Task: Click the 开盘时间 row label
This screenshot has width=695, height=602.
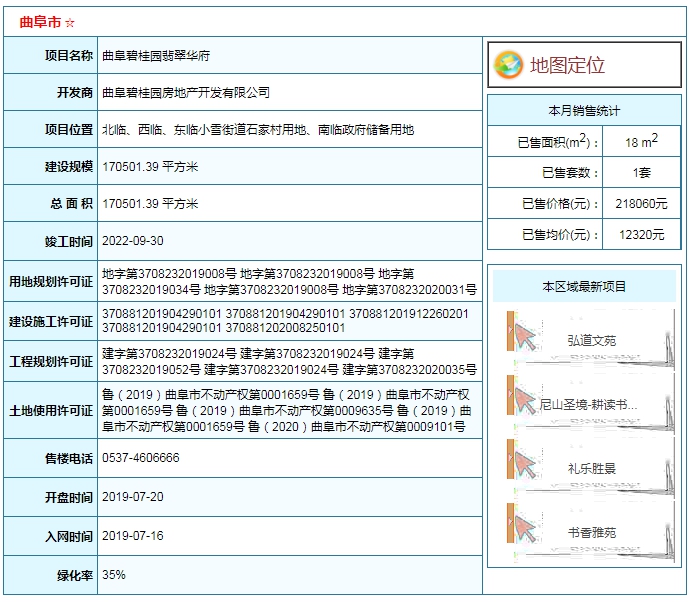Action: (69, 497)
